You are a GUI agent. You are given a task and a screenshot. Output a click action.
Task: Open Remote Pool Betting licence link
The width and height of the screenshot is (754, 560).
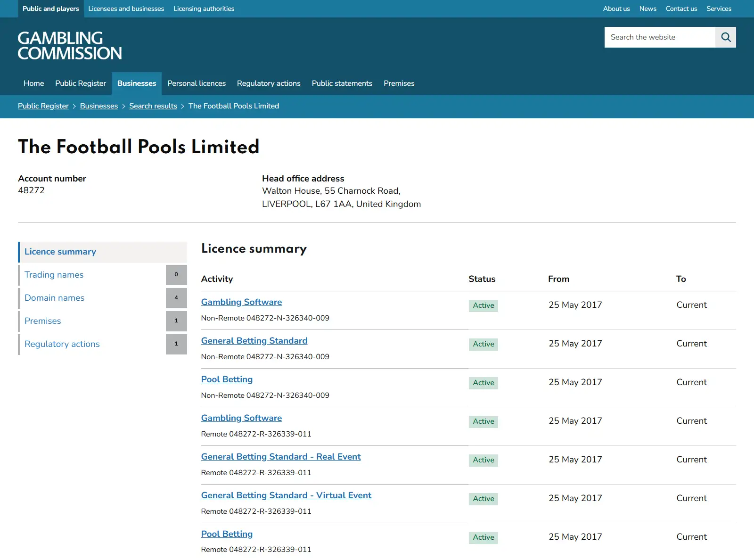(x=227, y=534)
